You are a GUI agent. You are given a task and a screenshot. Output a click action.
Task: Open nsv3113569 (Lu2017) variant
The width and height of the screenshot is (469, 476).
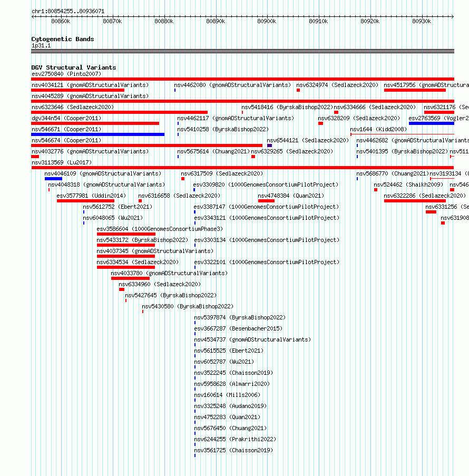(62, 163)
